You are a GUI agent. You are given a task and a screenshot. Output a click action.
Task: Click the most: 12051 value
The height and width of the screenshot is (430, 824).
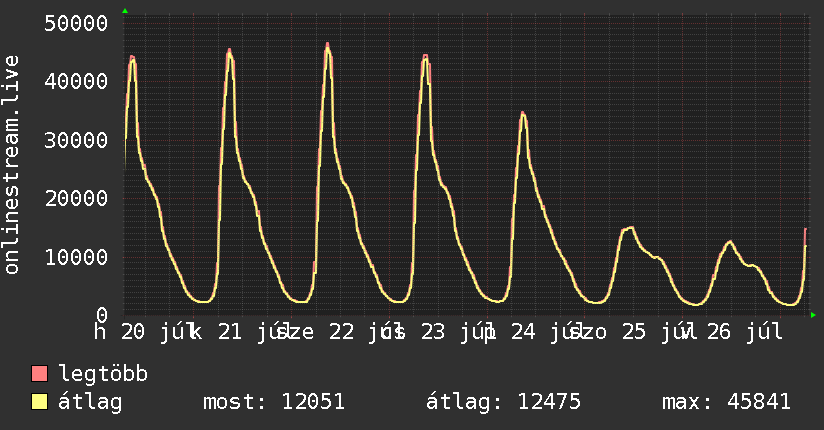(x=274, y=402)
